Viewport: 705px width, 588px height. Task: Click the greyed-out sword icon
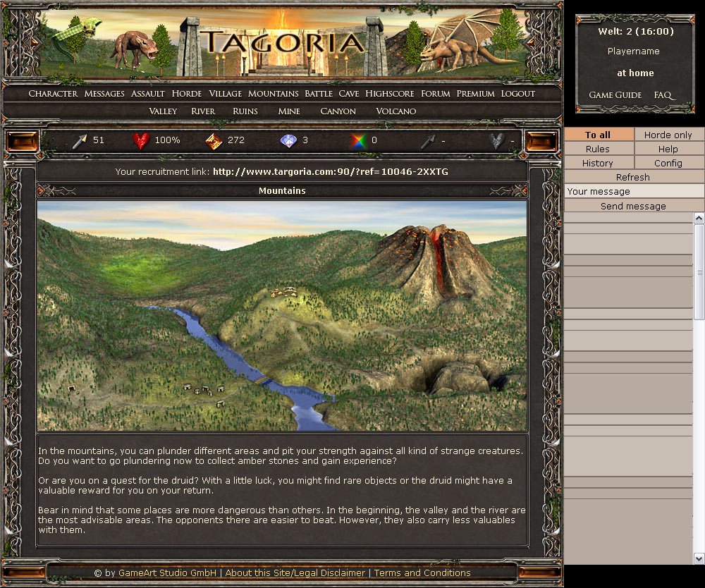(x=428, y=141)
